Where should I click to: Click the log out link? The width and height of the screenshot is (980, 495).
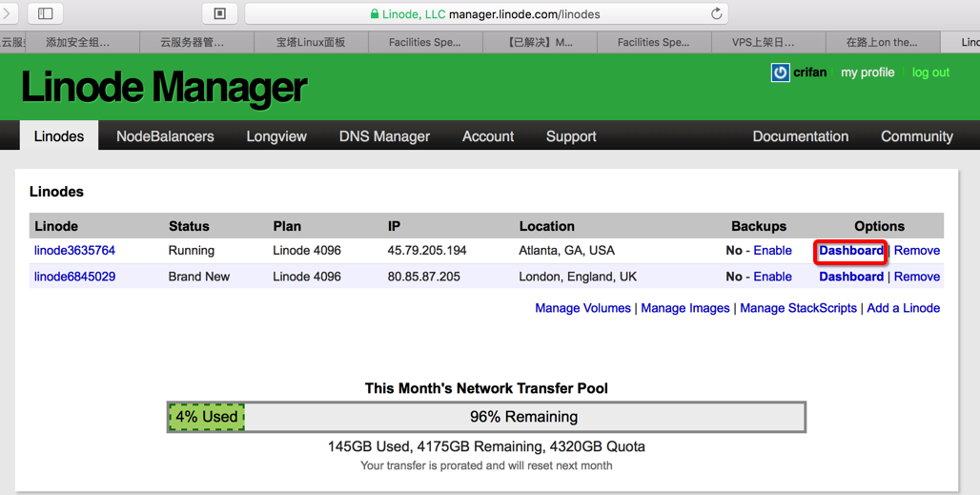pyautogui.click(x=930, y=72)
